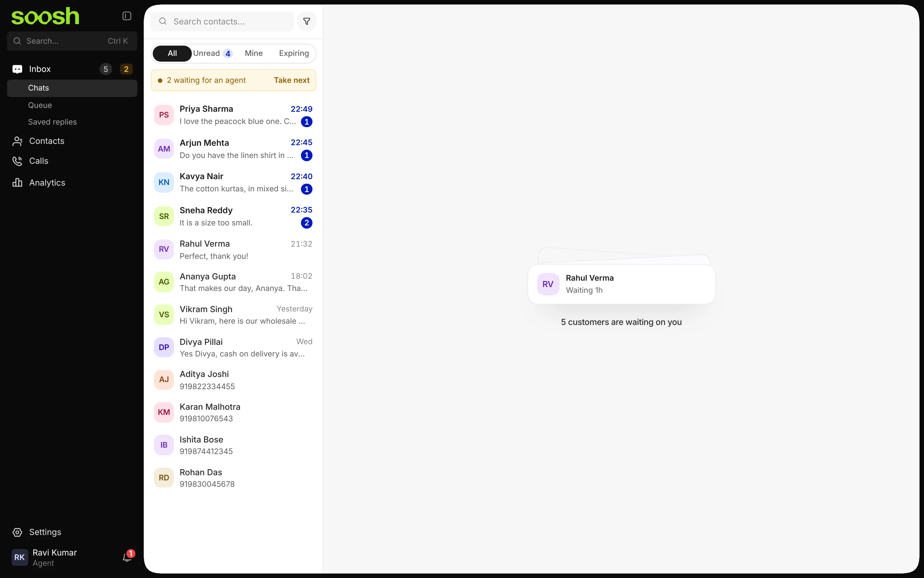Open Divya Pillai's cash on delivery chat

point(233,347)
